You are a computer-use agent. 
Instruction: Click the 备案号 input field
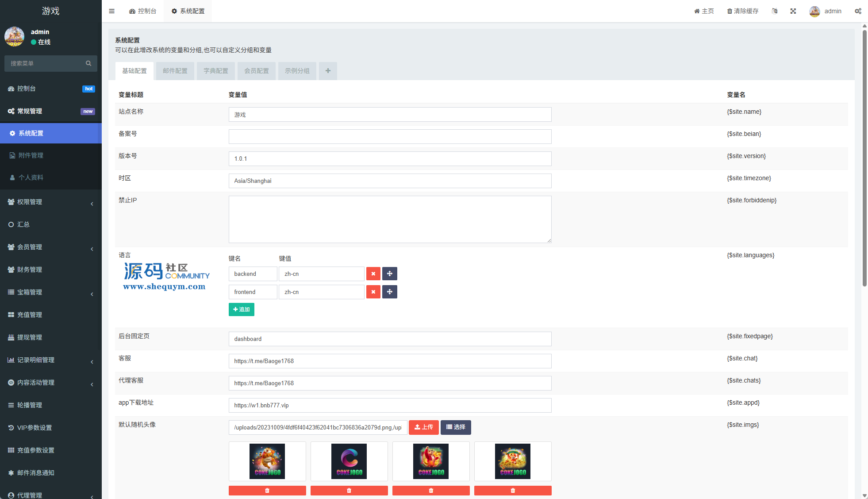point(390,136)
